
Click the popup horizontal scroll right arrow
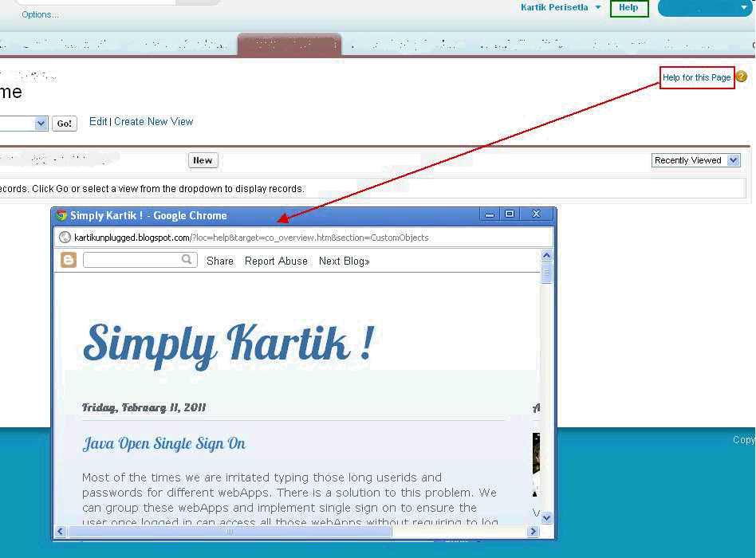(x=533, y=532)
